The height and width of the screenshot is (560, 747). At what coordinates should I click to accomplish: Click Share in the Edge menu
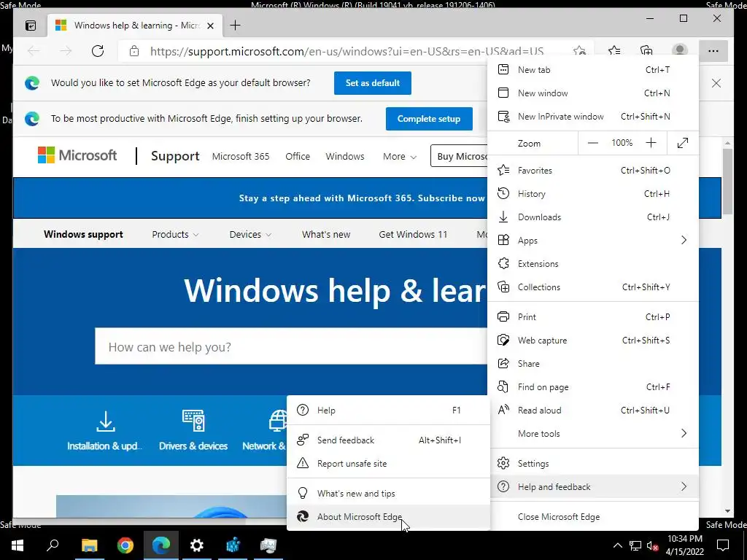[593, 364]
